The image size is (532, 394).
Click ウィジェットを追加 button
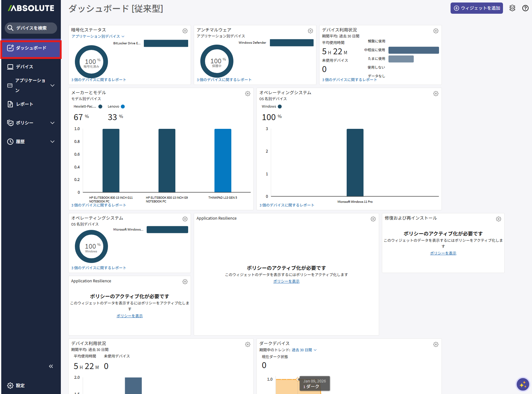(476, 8)
